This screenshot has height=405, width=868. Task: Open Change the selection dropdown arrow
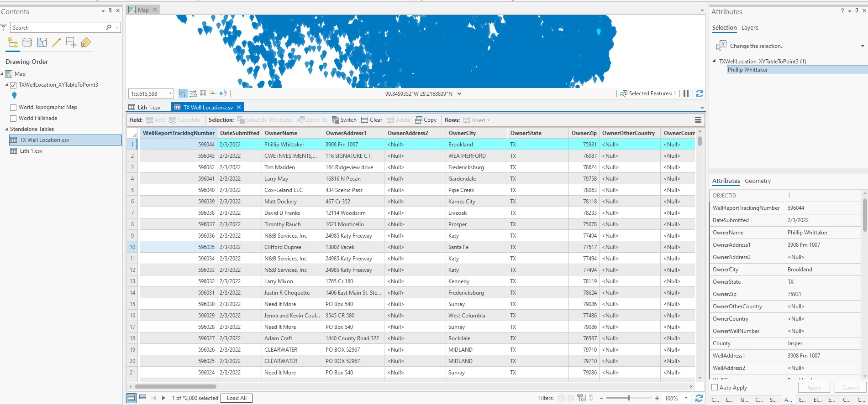(x=862, y=46)
